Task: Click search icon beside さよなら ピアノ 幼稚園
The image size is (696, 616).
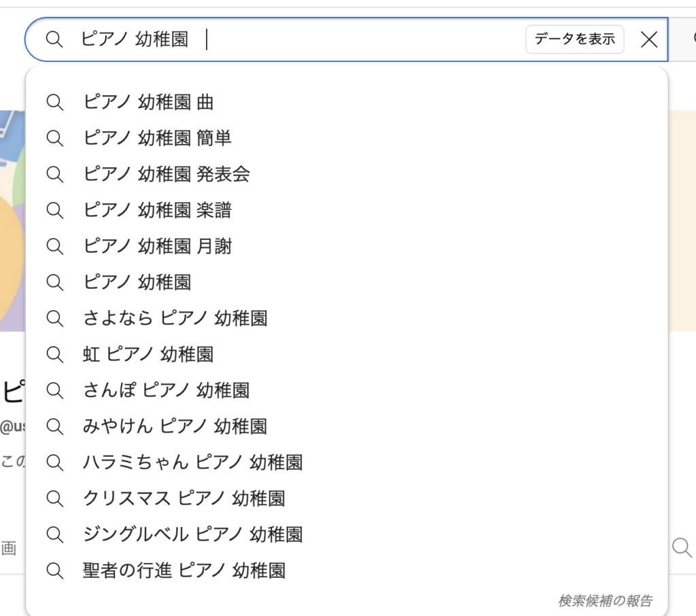Action: (54, 318)
